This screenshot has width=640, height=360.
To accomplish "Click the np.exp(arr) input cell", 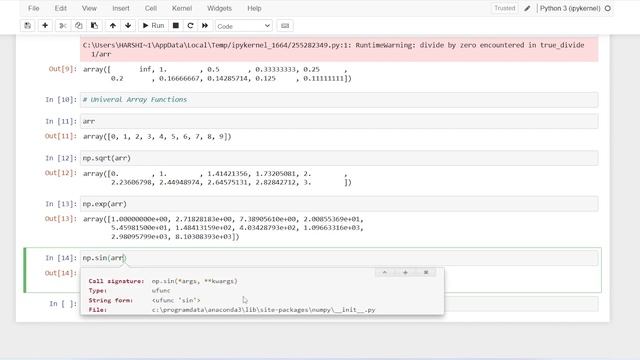I will click(339, 204).
